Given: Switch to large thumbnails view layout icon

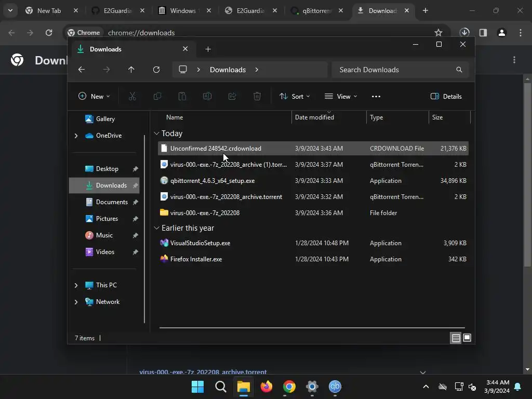Looking at the screenshot, I should 467,338.
